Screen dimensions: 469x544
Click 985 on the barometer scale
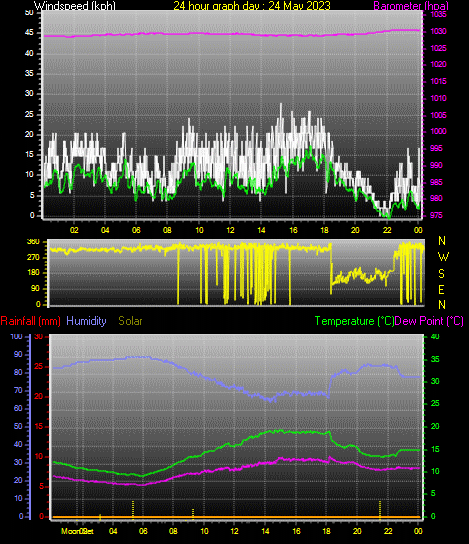(x=436, y=182)
